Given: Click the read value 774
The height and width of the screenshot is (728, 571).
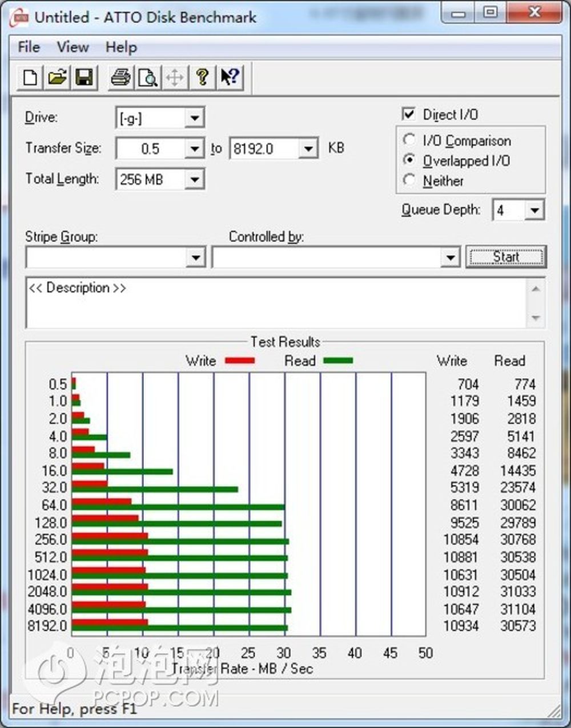Looking at the screenshot, I should (x=525, y=385).
